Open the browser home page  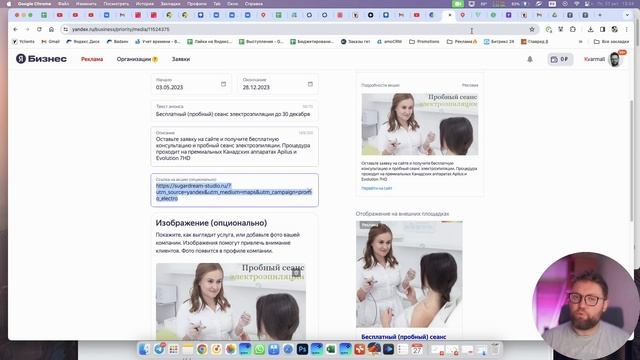coord(51,29)
